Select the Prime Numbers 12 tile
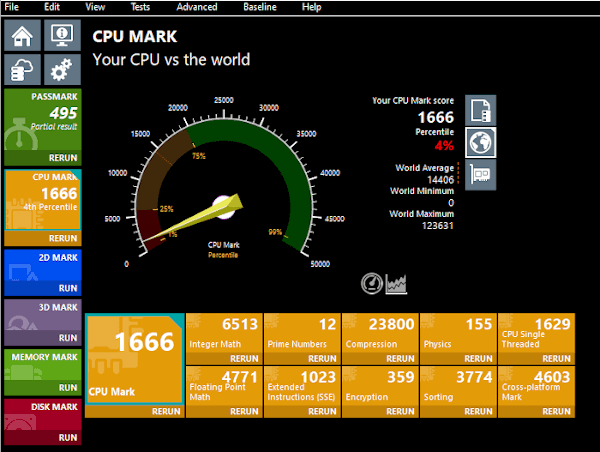The height and width of the screenshot is (452, 600). [x=302, y=333]
